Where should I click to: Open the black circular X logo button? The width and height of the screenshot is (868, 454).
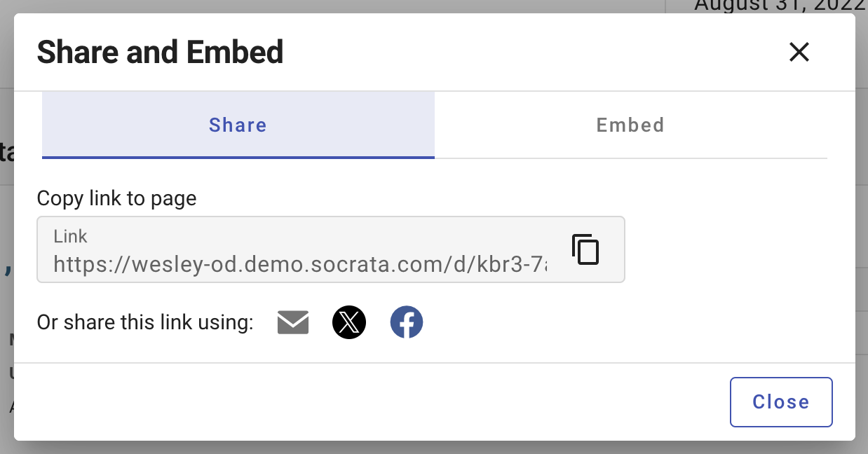[349, 323]
